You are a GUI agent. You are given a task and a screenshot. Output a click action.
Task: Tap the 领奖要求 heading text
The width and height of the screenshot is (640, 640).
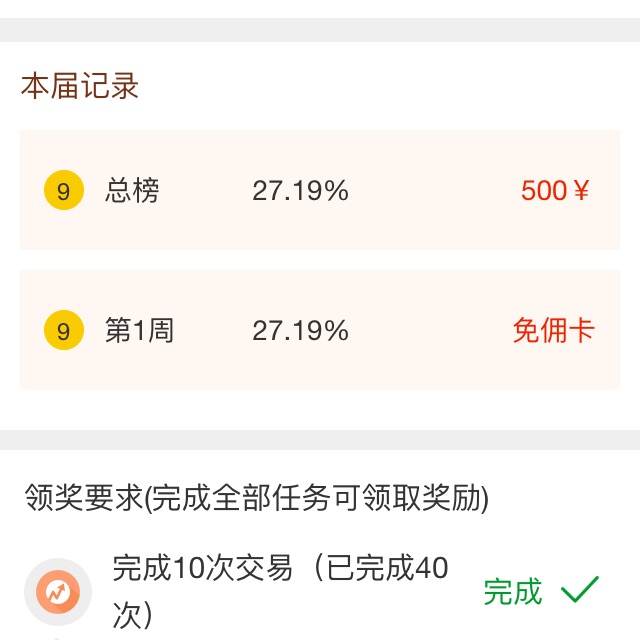coord(84,498)
